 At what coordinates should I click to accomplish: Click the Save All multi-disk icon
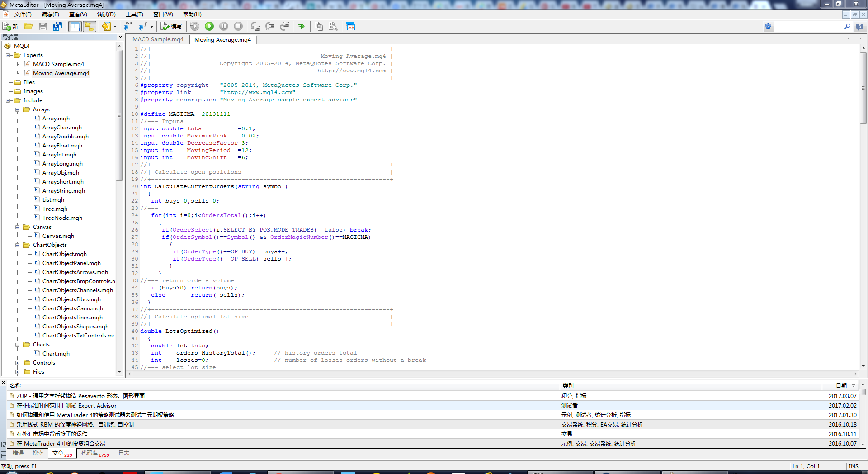pyautogui.click(x=57, y=26)
